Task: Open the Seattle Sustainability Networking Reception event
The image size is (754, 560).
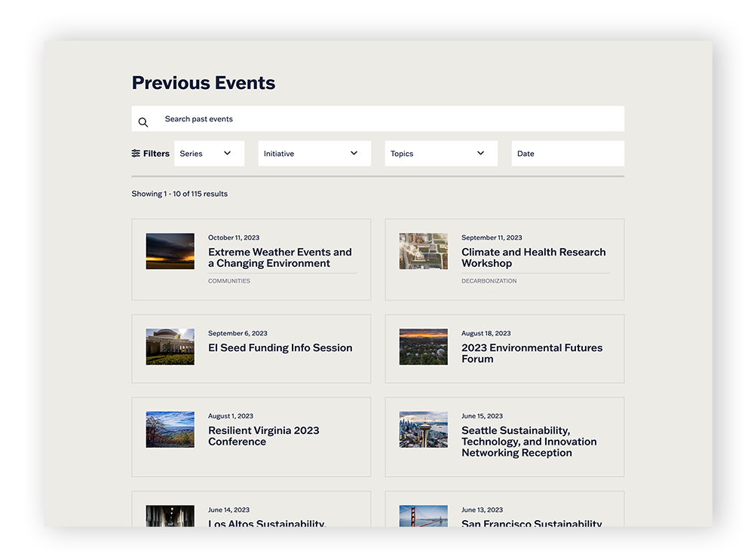Action: coord(526,440)
